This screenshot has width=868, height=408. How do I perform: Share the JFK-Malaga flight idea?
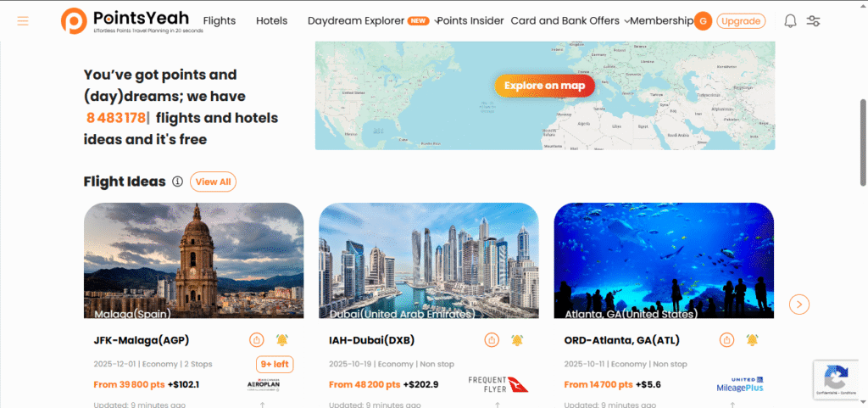[x=256, y=339]
